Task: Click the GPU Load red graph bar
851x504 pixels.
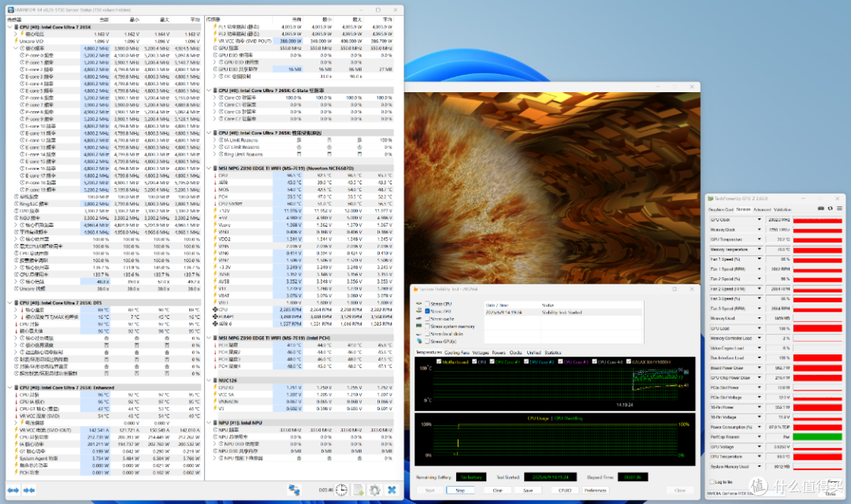Action: point(817,328)
